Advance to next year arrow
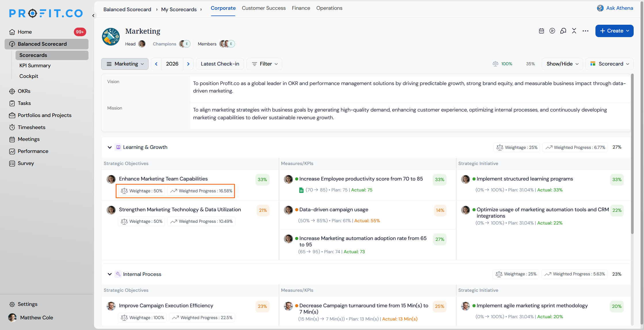This screenshot has height=330, width=644. (188, 64)
